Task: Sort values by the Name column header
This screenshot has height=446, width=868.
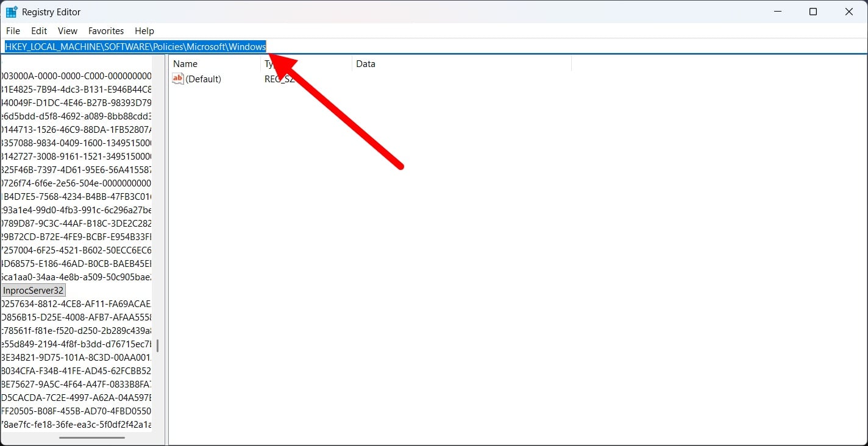Action: coord(215,63)
